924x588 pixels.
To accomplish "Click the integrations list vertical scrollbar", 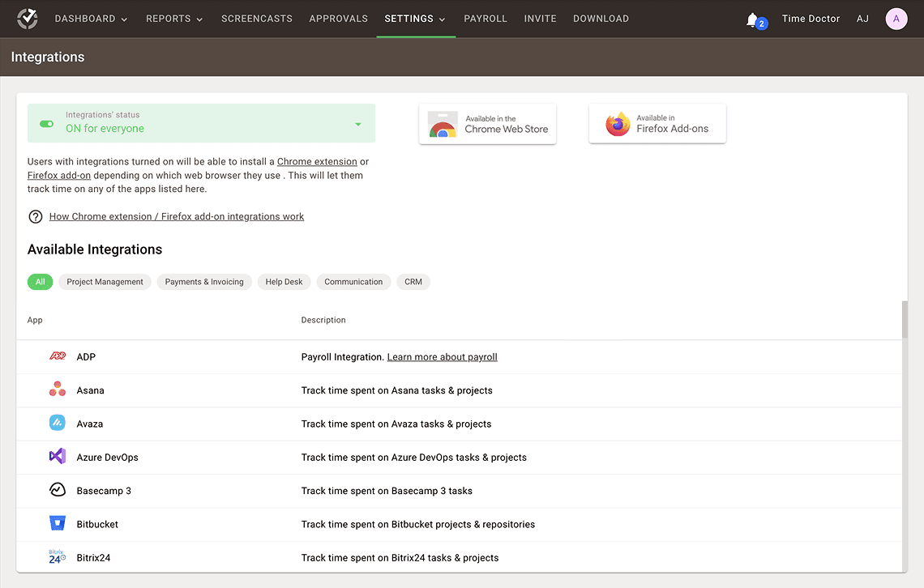I will point(905,320).
